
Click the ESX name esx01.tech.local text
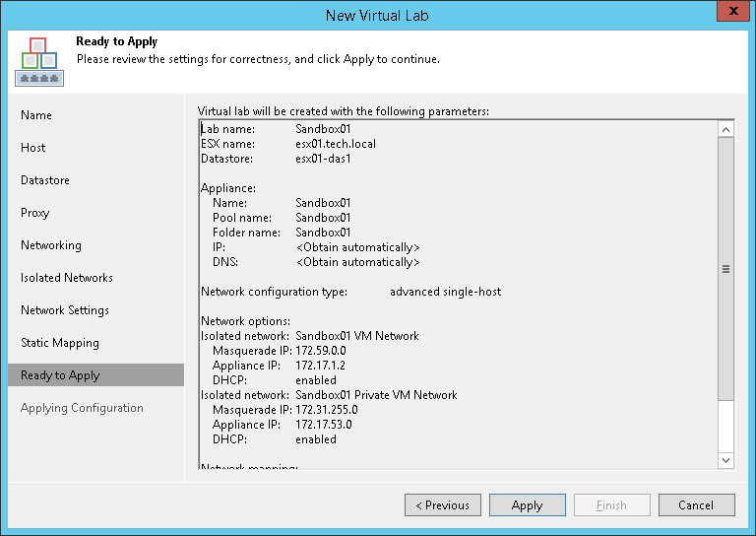pyautogui.click(x=336, y=144)
